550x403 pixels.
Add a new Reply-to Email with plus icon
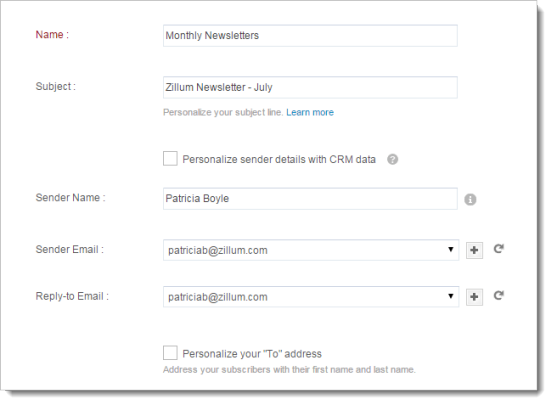click(474, 297)
